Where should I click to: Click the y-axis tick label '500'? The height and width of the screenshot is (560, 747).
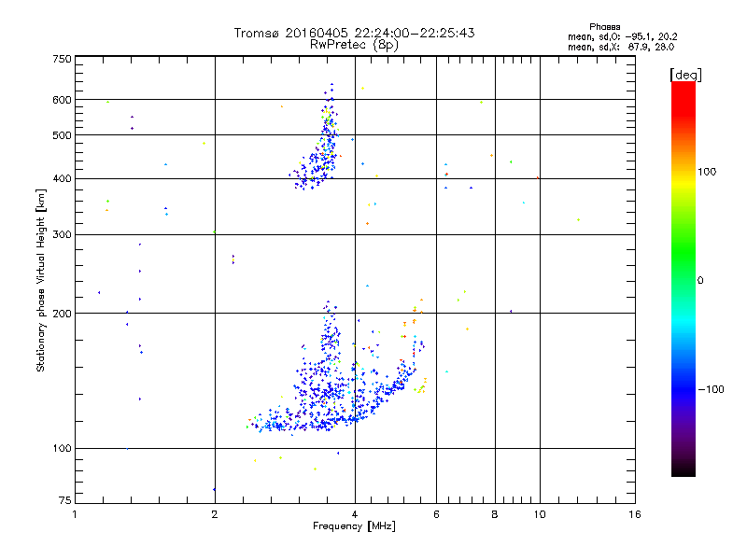click(62, 135)
